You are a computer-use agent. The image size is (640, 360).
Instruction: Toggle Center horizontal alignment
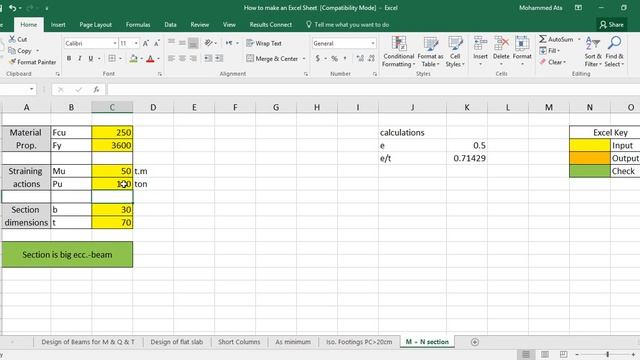[x=182, y=58]
